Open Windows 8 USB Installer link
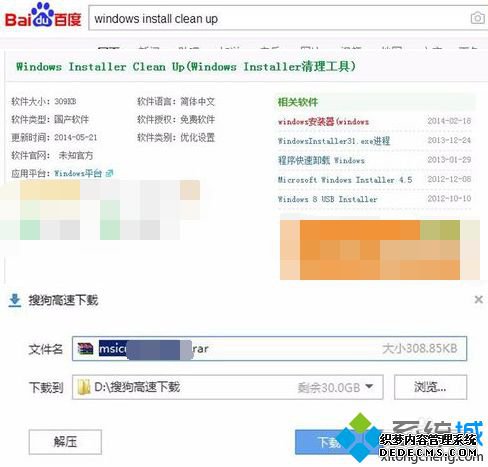Screen dimensions: 488x467 pyautogui.click(x=327, y=199)
